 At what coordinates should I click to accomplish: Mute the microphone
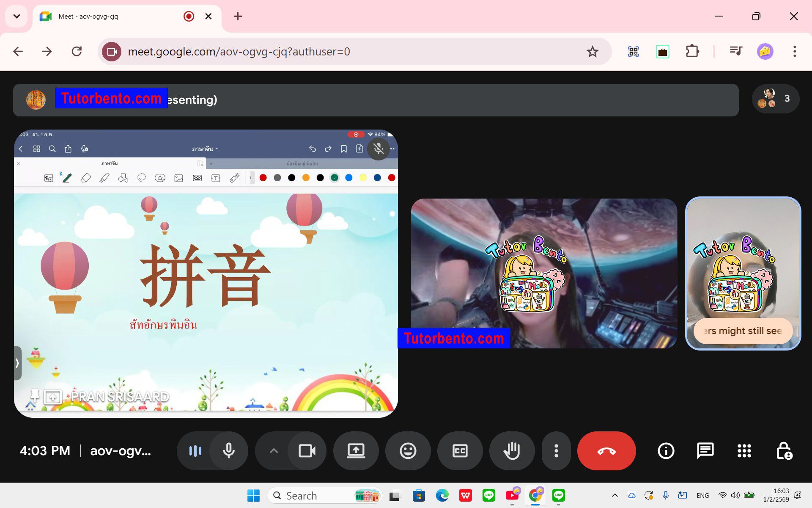(x=229, y=451)
